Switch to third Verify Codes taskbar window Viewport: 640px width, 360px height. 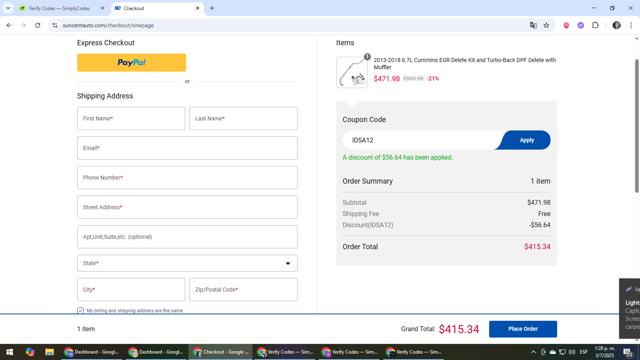tap(414, 352)
